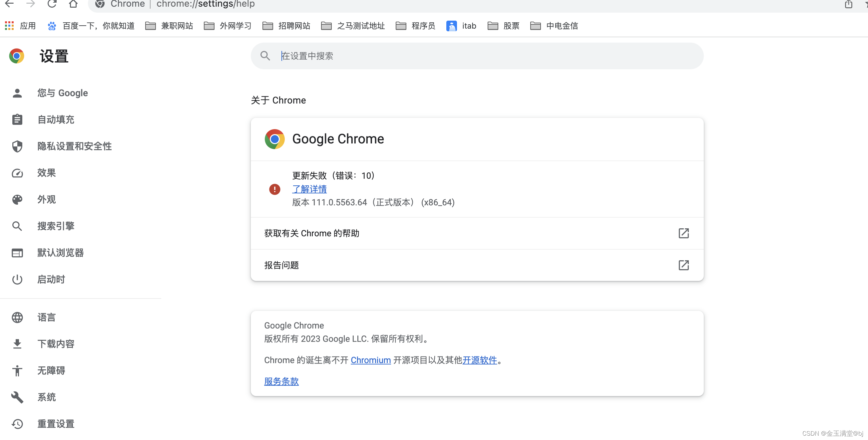Open the 了解详情 learn more link
The height and width of the screenshot is (440, 868).
pos(309,189)
